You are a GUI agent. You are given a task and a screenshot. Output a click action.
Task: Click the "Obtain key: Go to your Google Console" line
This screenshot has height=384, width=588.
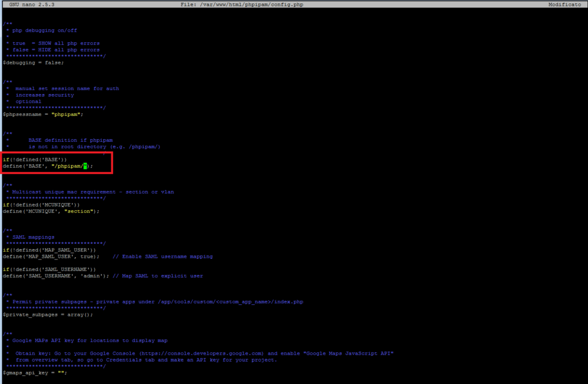point(204,353)
